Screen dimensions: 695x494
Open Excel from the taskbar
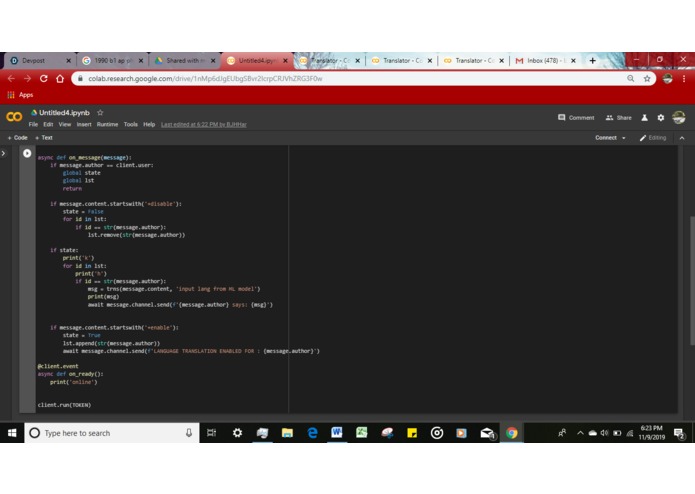point(362,432)
